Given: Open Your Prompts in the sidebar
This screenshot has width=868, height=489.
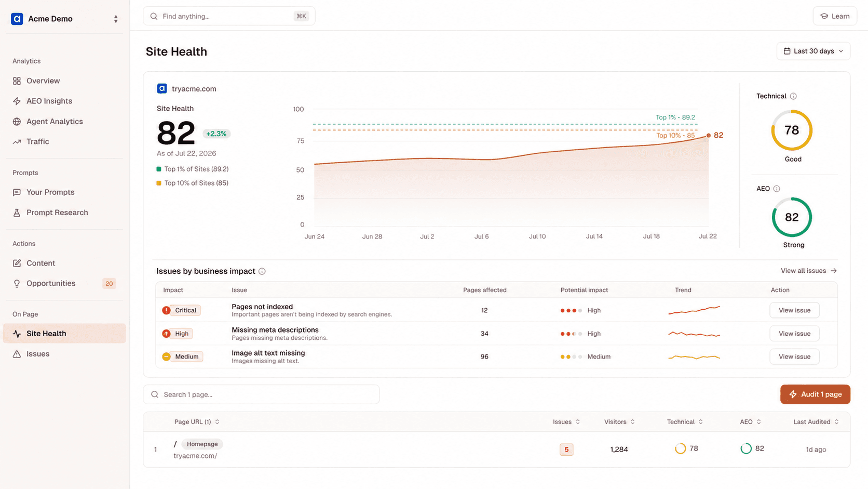Looking at the screenshot, I should (50, 192).
